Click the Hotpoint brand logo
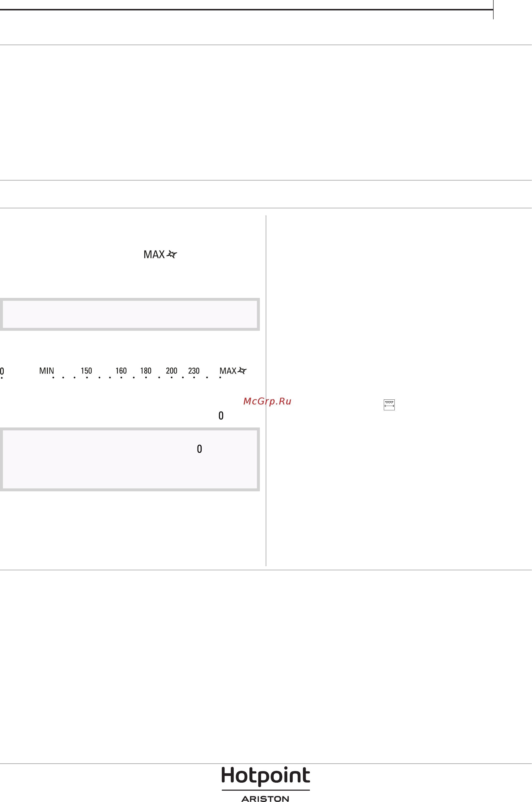Viewport: 532px width, 802px height. point(266,776)
